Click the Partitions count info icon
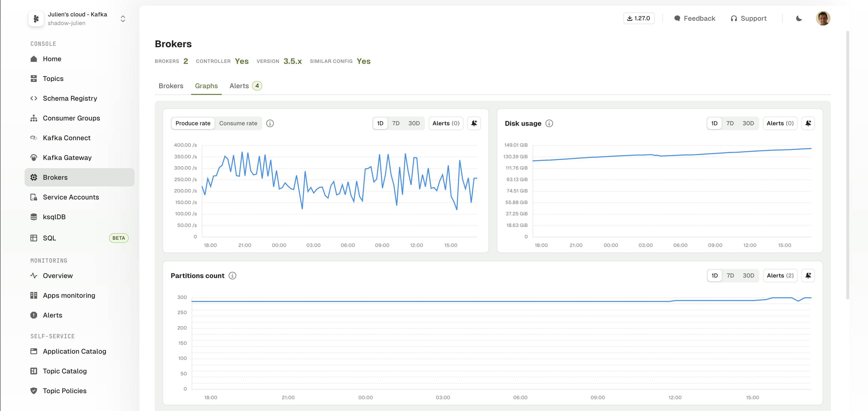 point(232,276)
